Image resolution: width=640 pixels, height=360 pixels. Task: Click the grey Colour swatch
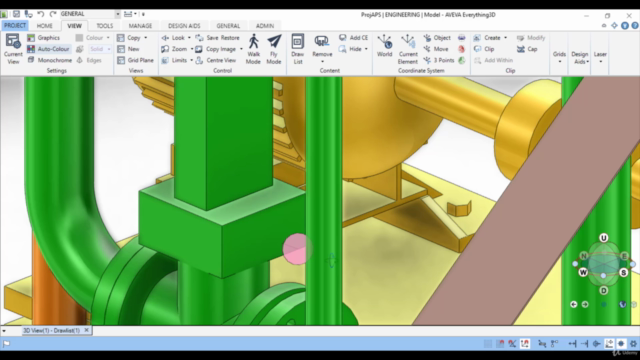coord(79,38)
